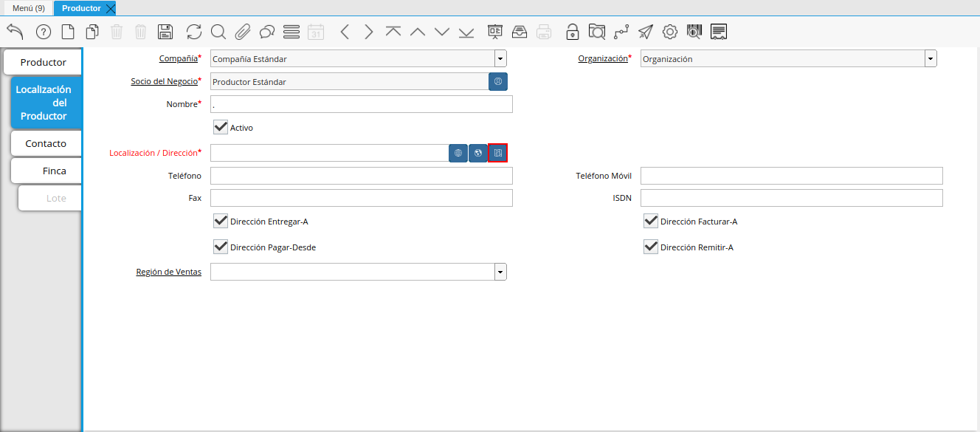Expand the Compañía dropdown
The width and height of the screenshot is (980, 432).
click(x=500, y=59)
